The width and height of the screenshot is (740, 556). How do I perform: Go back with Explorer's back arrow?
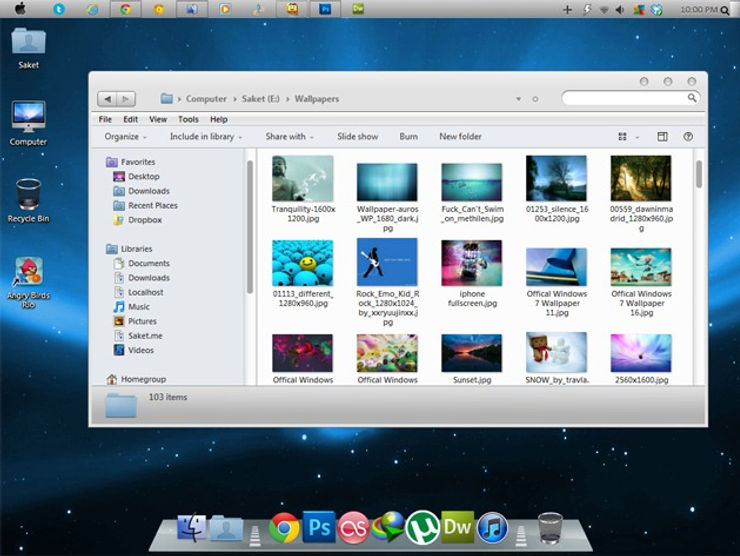pos(108,99)
